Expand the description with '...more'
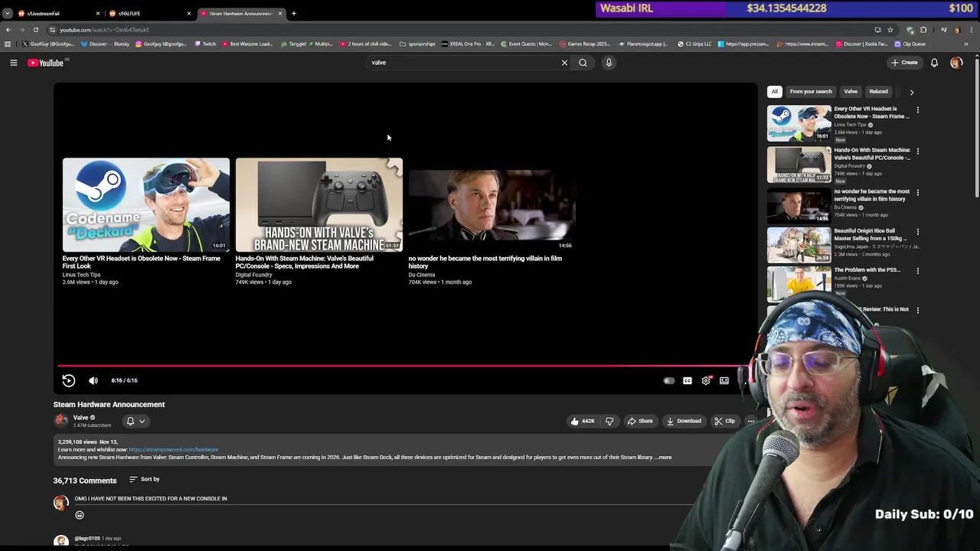 (663, 458)
